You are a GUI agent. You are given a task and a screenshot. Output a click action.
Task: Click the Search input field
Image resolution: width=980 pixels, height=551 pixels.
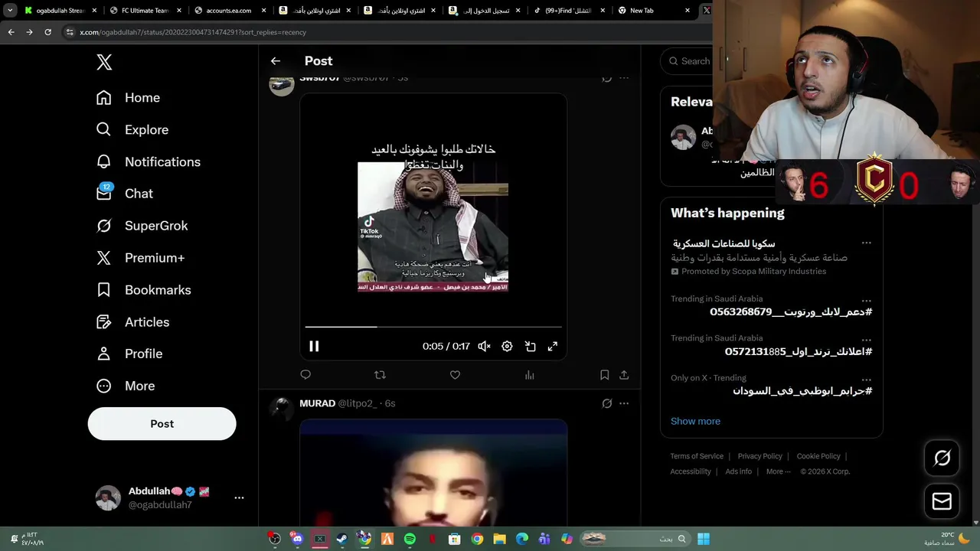pyautogui.click(x=688, y=61)
